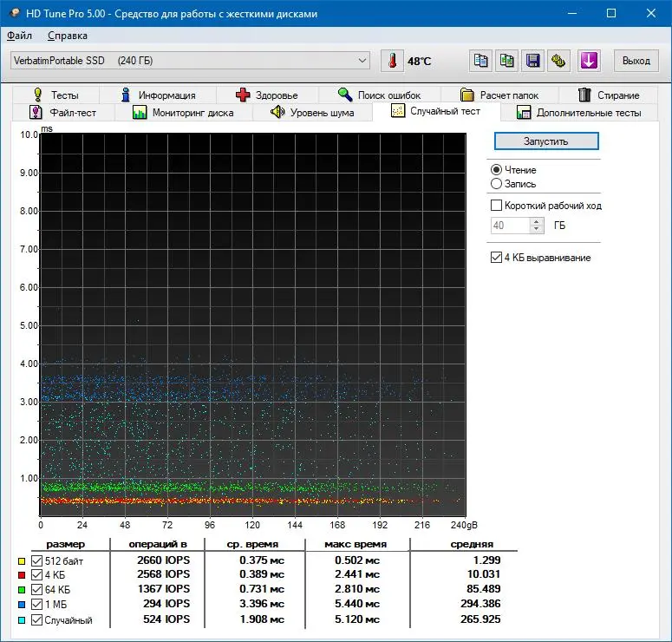Decrease the ГБ value with spinner down arrow
This screenshot has width=672, height=642.
point(537,229)
